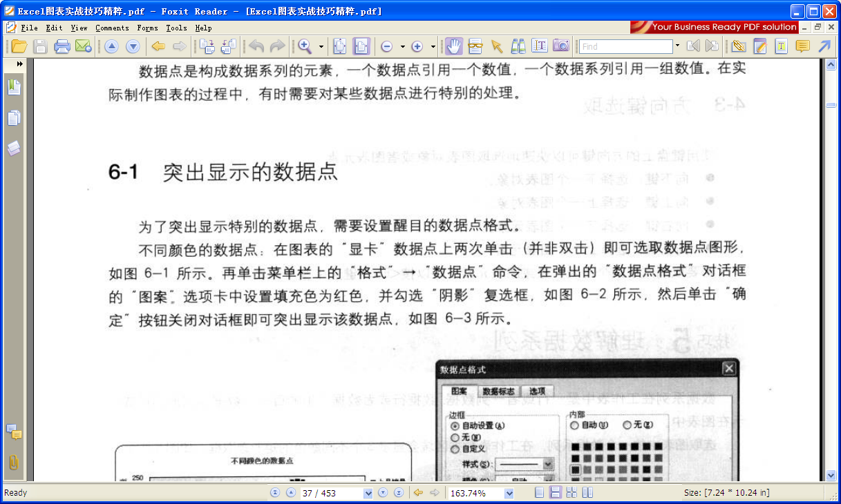Click the Zoom Out minus icon
Image resolution: width=841 pixels, height=504 pixels.
[387, 46]
